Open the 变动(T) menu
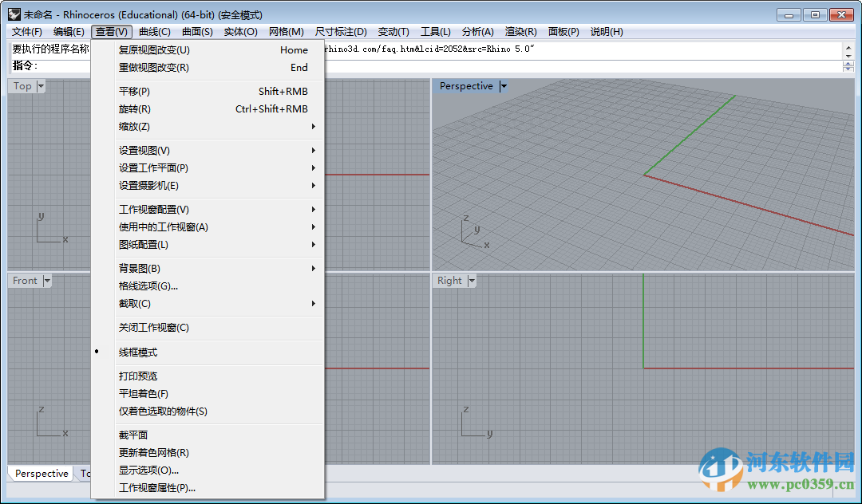Image resolution: width=862 pixels, height=504 pixels. (393, 32)
